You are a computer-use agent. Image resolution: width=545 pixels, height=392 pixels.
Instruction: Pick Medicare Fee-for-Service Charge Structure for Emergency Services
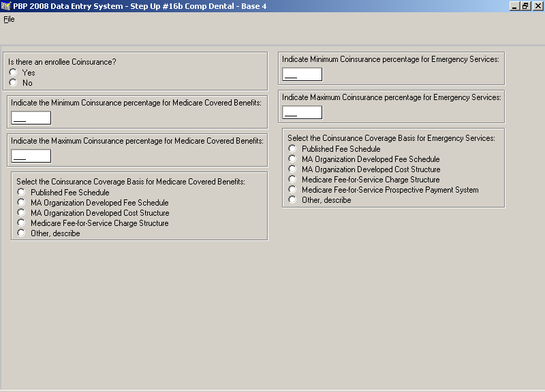click(292, 179)
